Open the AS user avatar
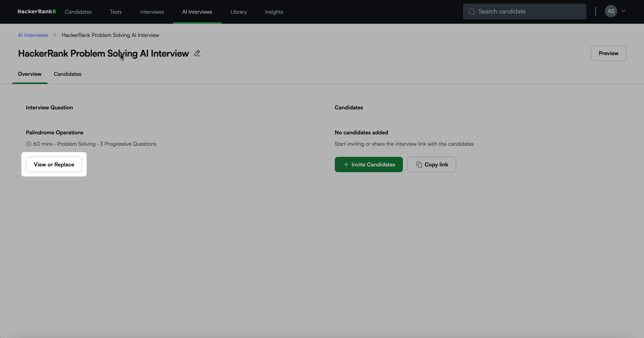This screenshot has height=338, width=644. [x=611, y=11]
